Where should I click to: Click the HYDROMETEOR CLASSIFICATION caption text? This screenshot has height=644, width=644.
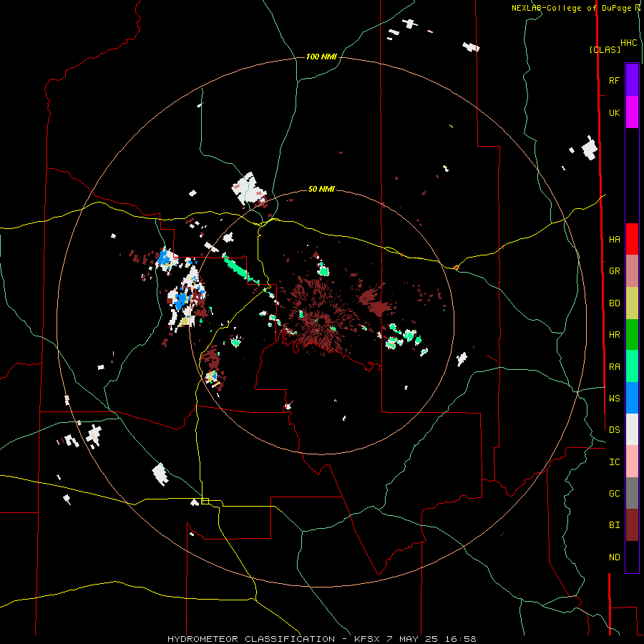click(x=251, y=639)
